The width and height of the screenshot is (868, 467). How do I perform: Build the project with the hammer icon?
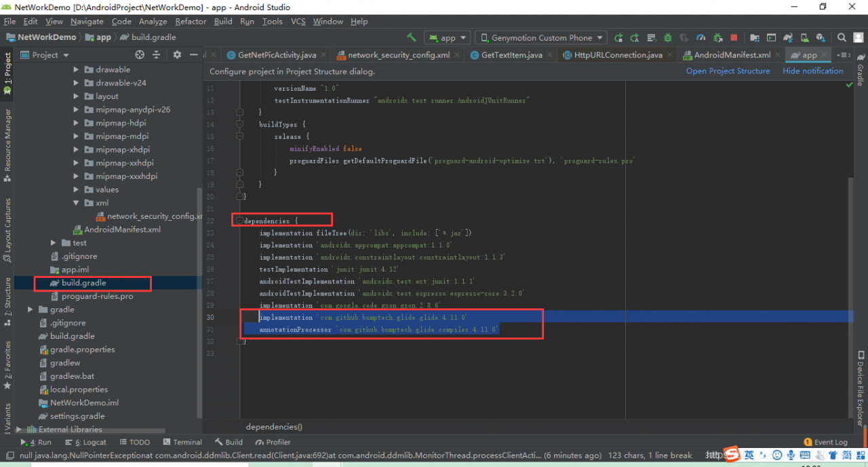[412, 38]
